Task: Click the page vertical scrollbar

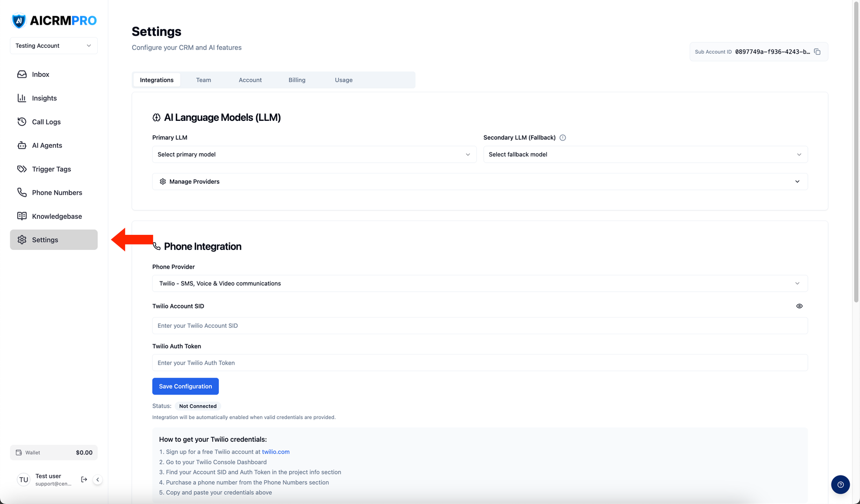Action: pos(856,152)
